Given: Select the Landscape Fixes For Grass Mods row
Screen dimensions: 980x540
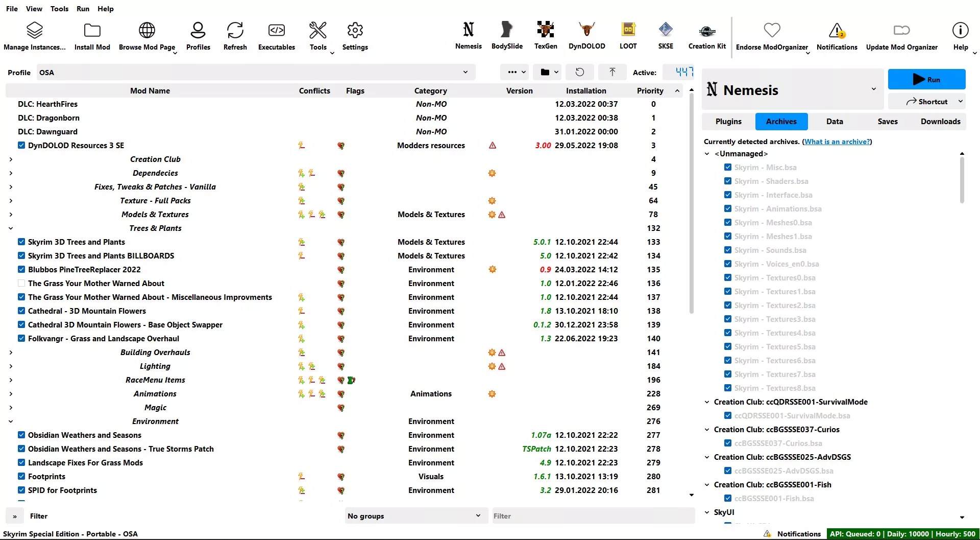Looking at the screenshot, I should (x=345, y=462).
